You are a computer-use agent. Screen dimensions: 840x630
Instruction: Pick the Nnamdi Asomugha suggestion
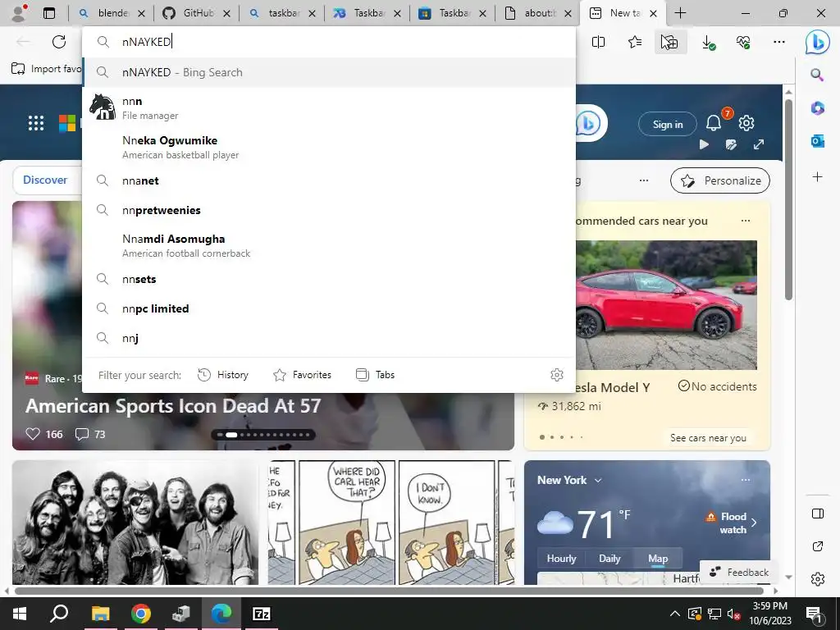pos(330,245)
